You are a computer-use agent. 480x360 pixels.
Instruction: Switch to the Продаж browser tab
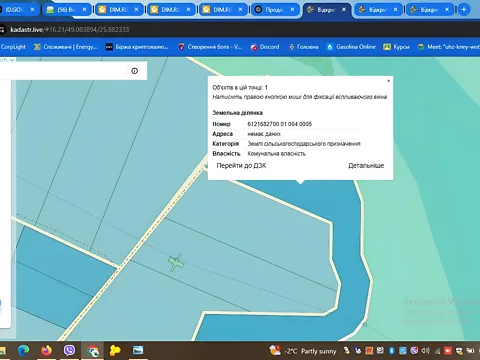point(275,10)
